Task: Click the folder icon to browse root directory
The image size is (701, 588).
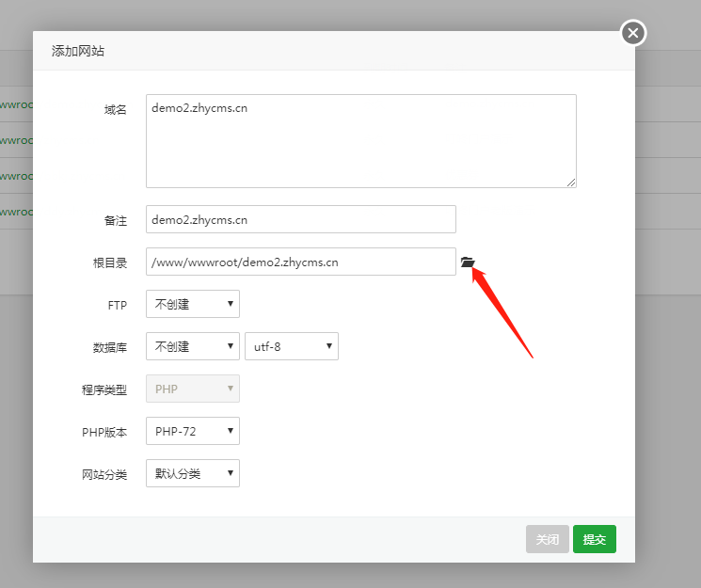Action: tap(468, 262)
